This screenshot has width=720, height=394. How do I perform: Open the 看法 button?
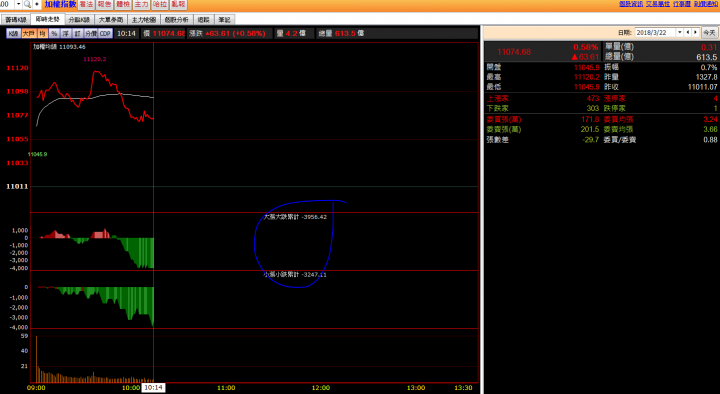pos(86,5)
